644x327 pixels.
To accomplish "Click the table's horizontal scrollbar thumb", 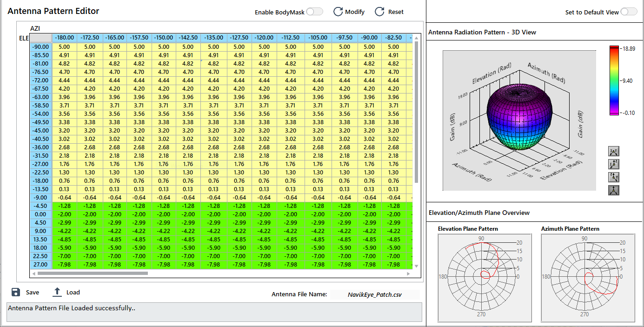I will point(93,274).
